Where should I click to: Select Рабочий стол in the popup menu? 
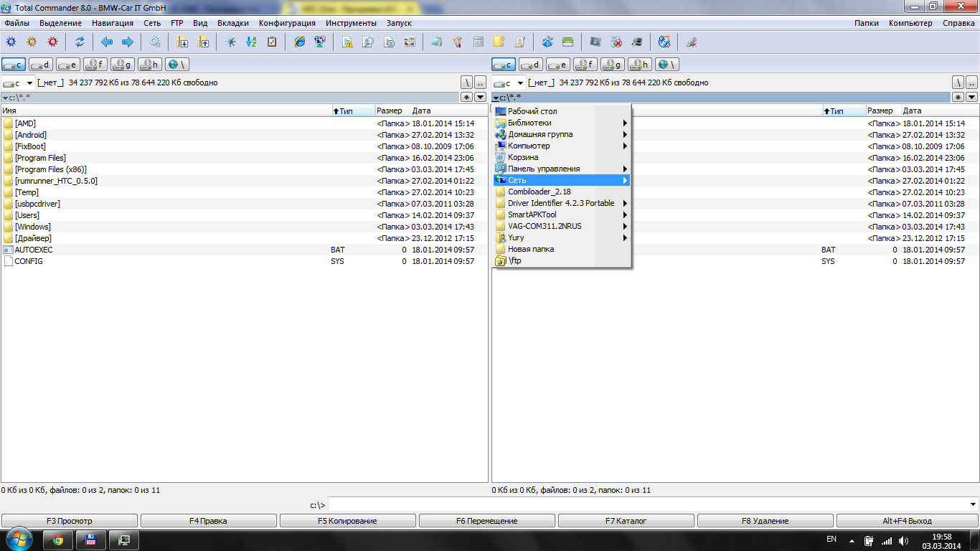[x=561, y=111]
